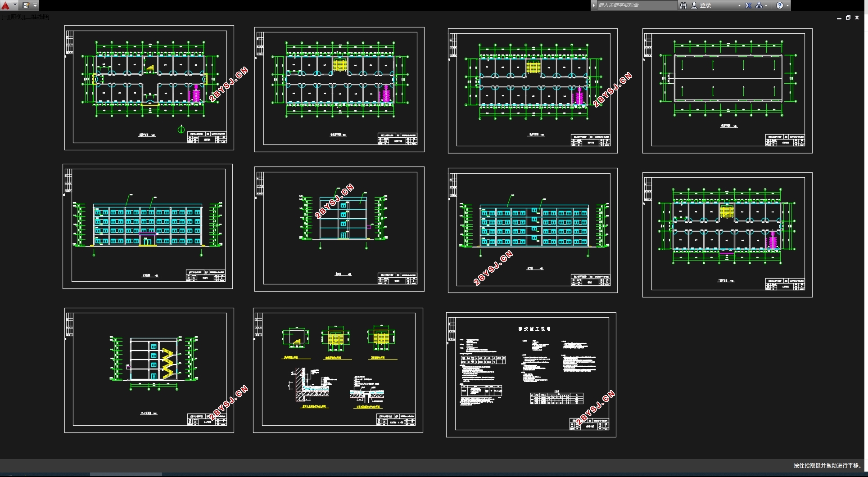The width and height of the screenshot is (868, 477).
Task: Open Customize Quick Access Toolbar dropdown
Action: [35, 5]
